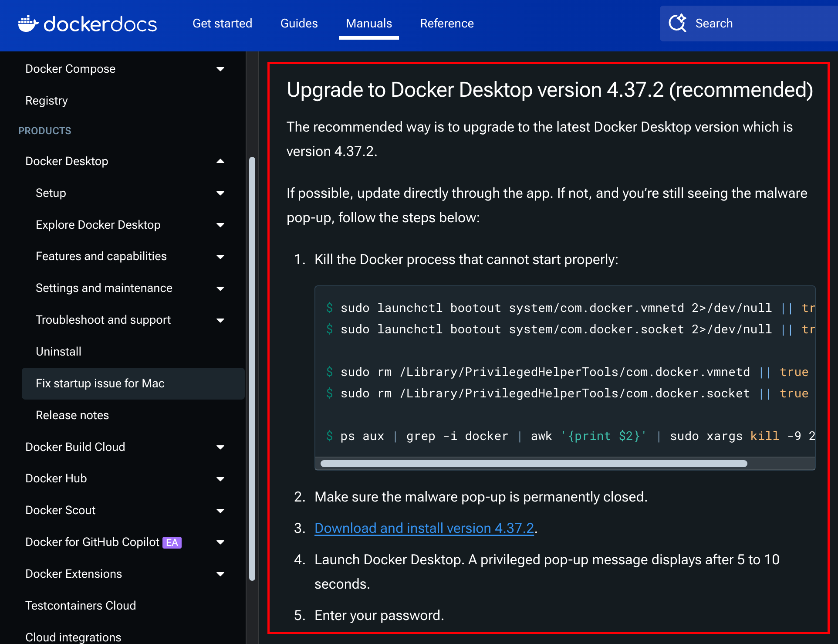Screen dimensions: 838x644
Task: Click the 'ps aux | grep -i docker' command line
Action: pos(570,436)
